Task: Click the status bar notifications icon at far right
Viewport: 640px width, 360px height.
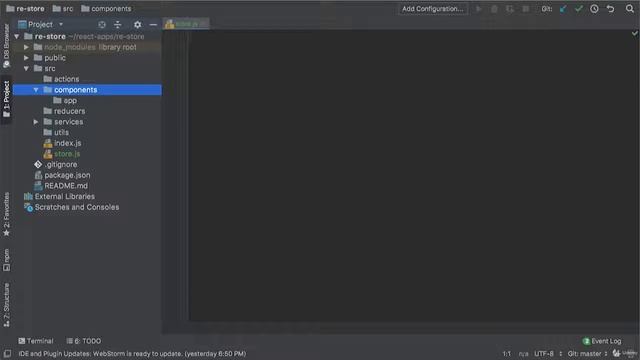Action: 616,353
